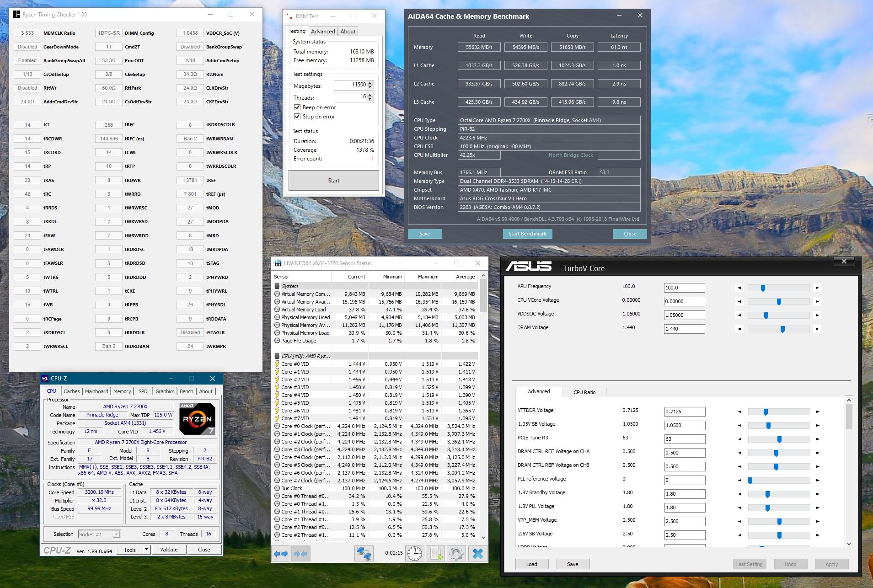This screenshot has width=873, height=588.
Task: Click right arrow for 1.8V PLL Voltage slider
Action: 817,508
